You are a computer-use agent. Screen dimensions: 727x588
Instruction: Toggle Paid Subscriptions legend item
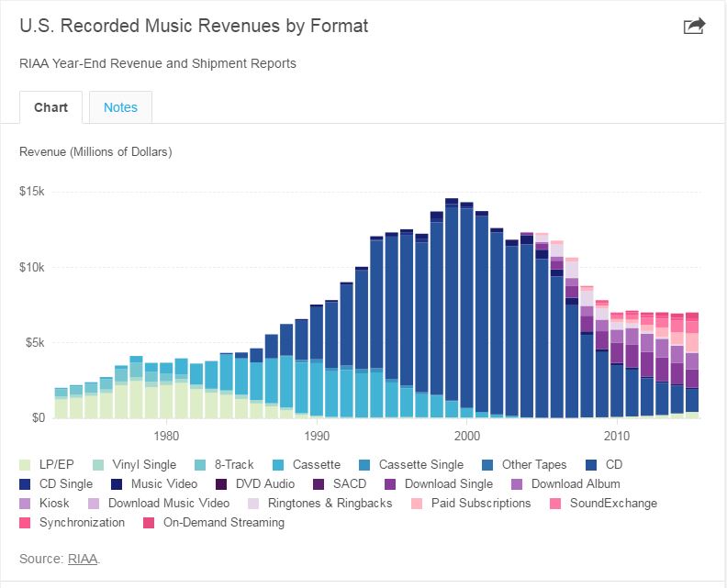pyautogui.click(x=479, y=503)
